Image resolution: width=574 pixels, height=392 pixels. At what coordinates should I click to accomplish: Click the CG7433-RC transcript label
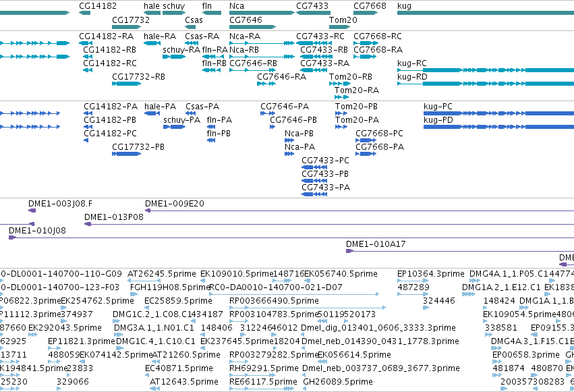320,36
